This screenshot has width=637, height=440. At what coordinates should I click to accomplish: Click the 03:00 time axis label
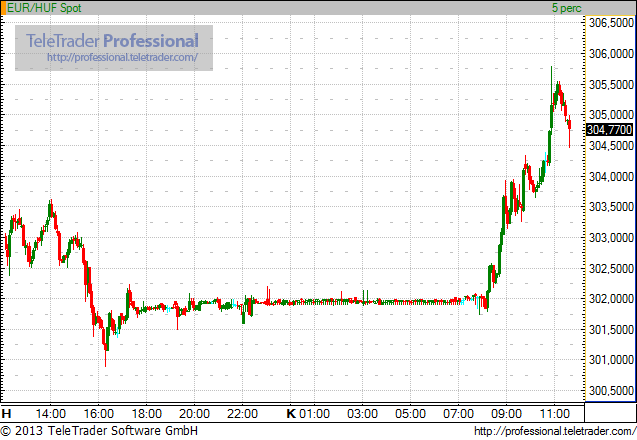[362, 414]
